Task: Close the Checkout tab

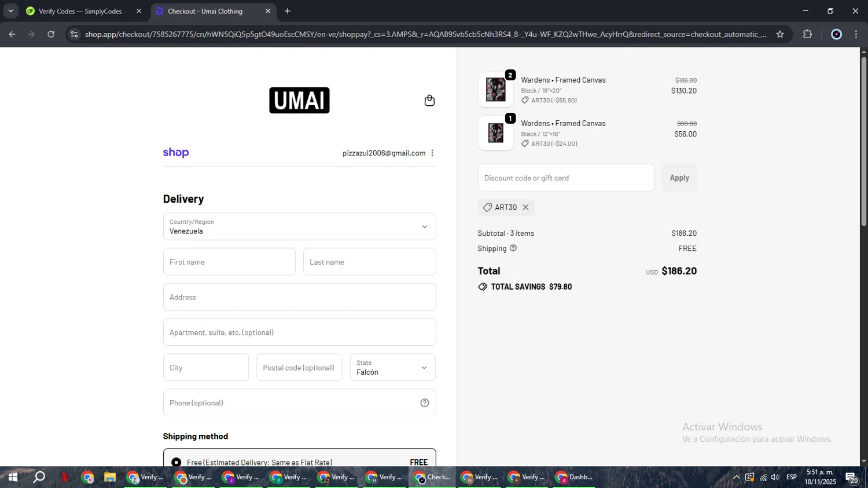Action: (x=267, y=11)
